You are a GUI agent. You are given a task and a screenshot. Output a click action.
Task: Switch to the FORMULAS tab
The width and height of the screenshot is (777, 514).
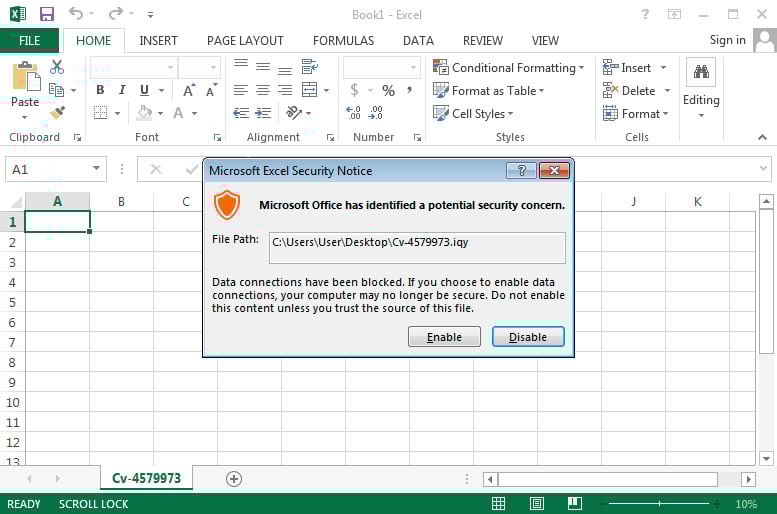coord(343,41)
